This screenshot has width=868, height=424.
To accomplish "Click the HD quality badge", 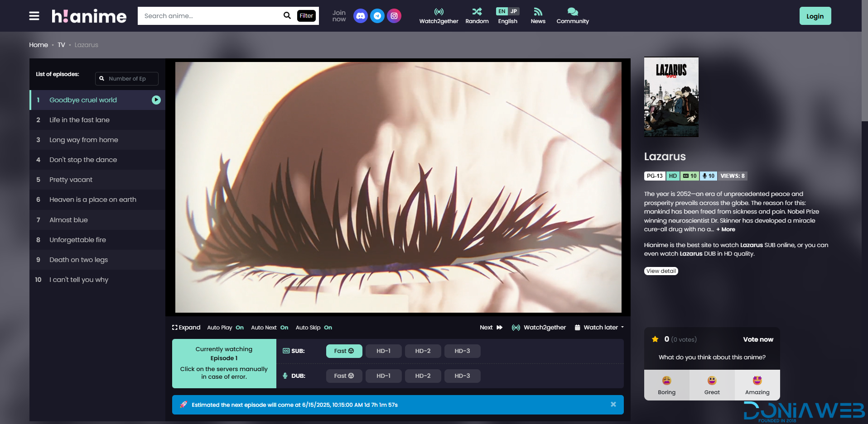I will pos(673,176).
